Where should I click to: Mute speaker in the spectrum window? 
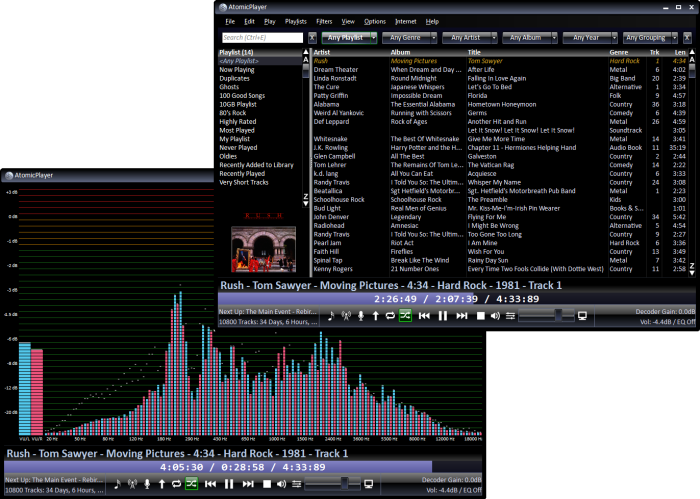(281, 484)
